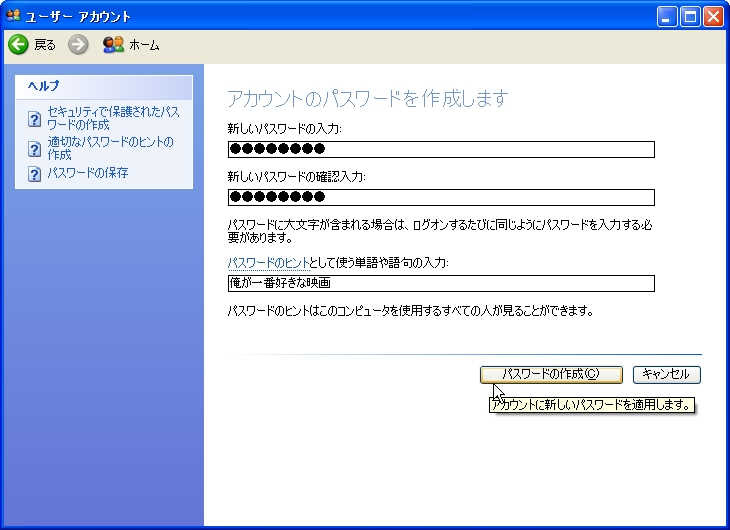The image size is (730, 530).
Task: Click the grey forward arrow icon
Action: 78,45
